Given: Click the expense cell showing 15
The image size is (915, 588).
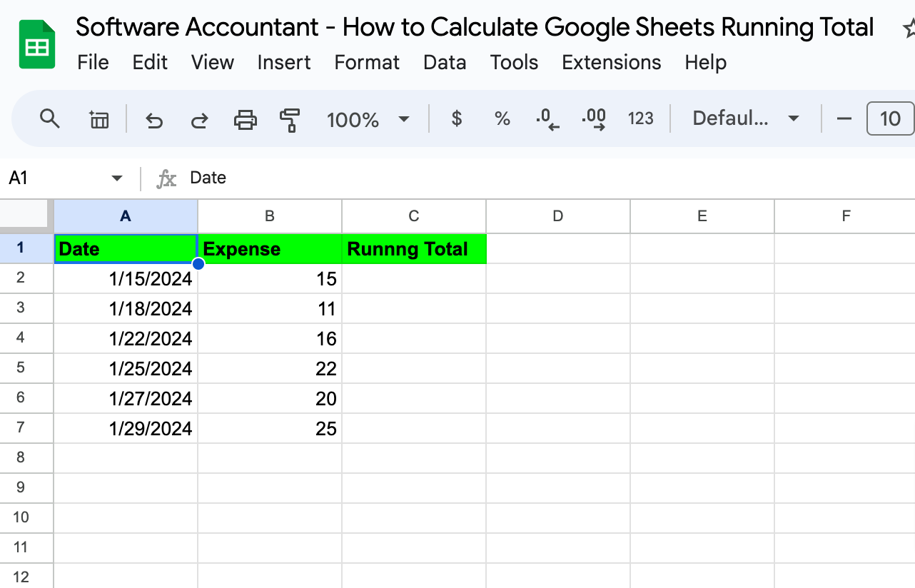Looking at the screenshot, I should 270,279.
